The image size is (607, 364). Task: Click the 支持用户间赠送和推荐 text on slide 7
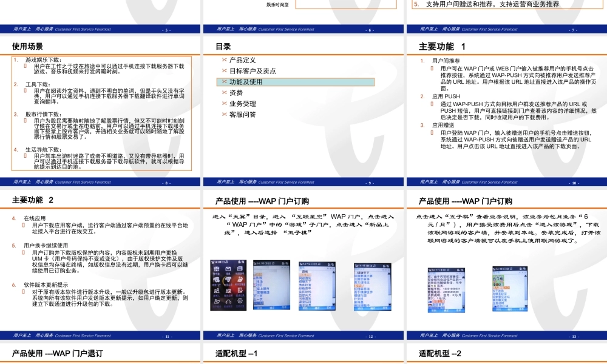click(492, 4)
